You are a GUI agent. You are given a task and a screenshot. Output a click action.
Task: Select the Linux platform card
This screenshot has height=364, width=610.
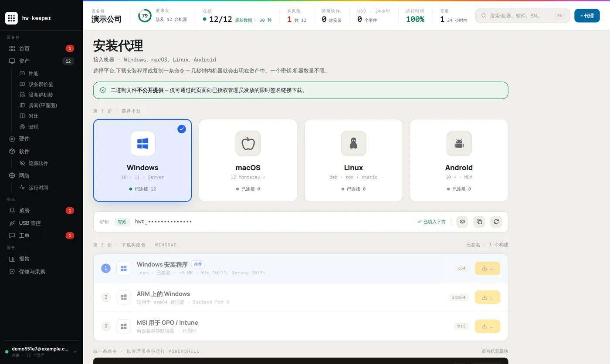click(x=353, y=160)
